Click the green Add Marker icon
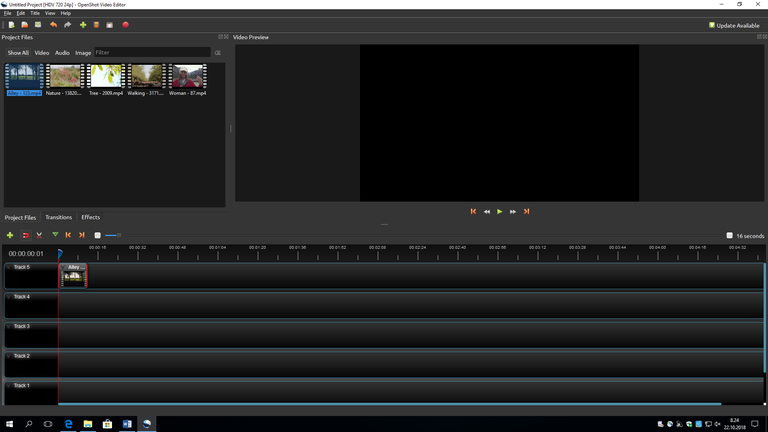Screen dimensions: 768x432 [54, 235]
